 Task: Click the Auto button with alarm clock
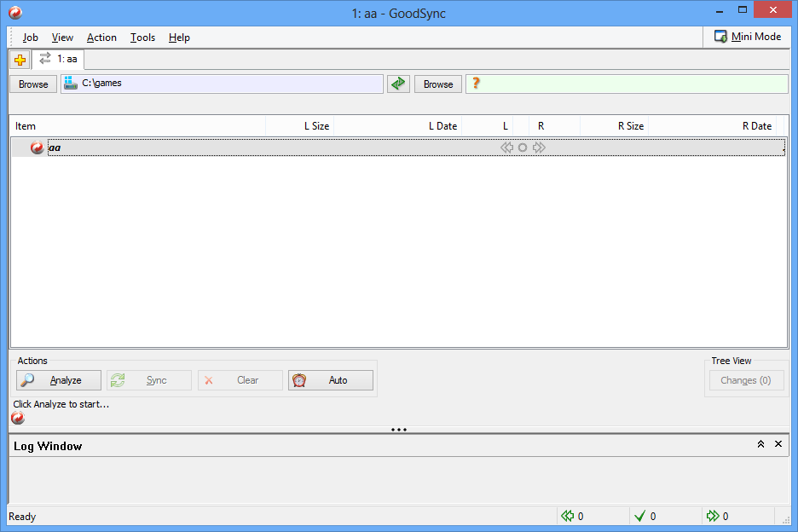click(330, 380)
